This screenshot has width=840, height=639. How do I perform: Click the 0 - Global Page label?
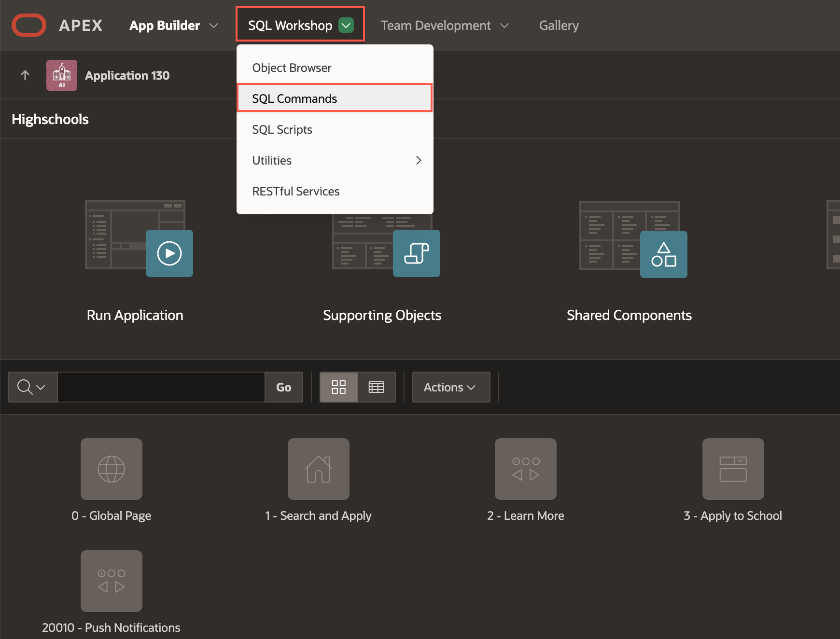click(x=111, y=516)
